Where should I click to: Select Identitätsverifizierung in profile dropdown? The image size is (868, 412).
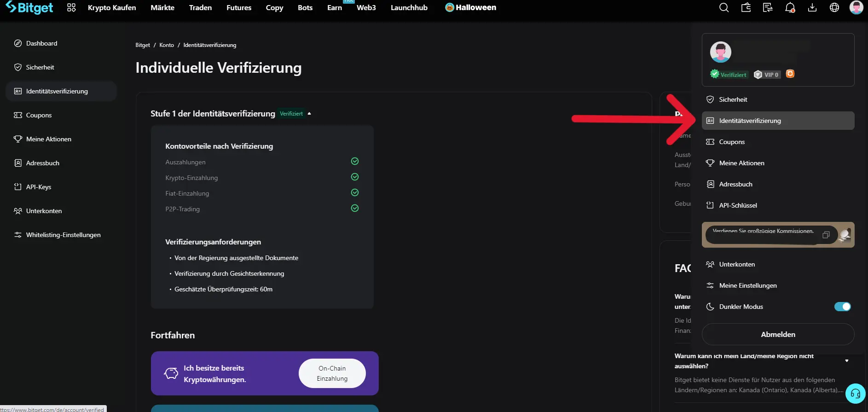pos(778,121)
